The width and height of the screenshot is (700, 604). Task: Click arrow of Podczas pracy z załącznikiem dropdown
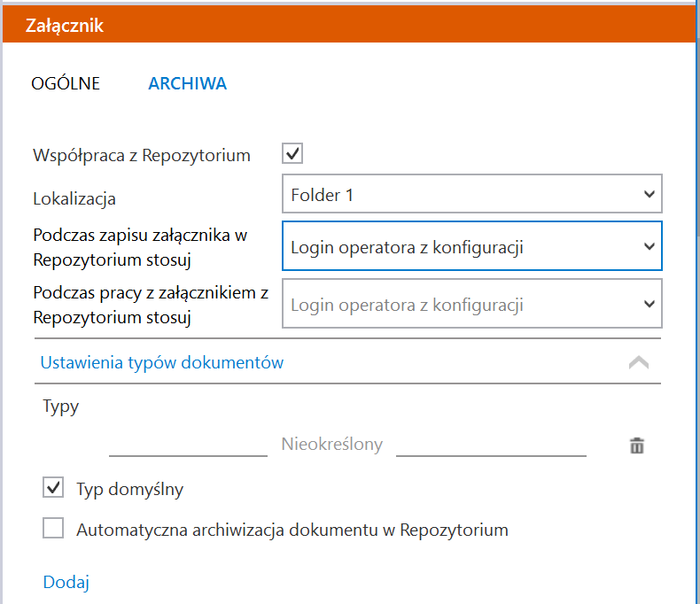click(x=649, y=304)
